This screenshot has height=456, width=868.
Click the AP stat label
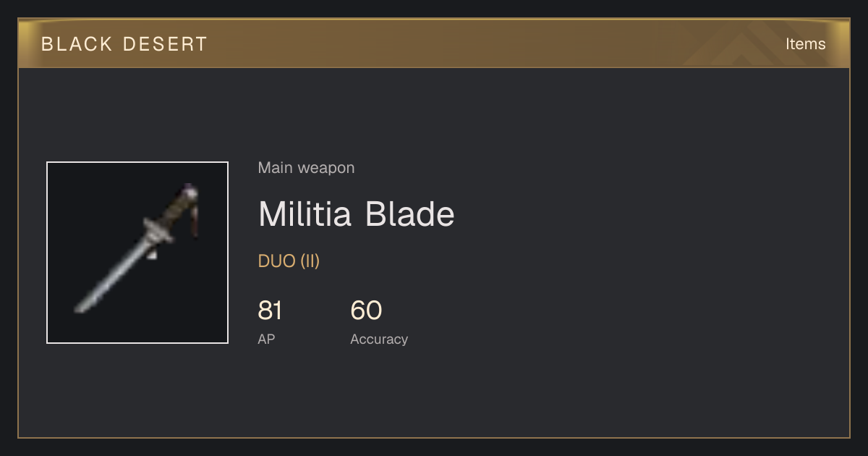pyautogui.click(x=266, y=339)
